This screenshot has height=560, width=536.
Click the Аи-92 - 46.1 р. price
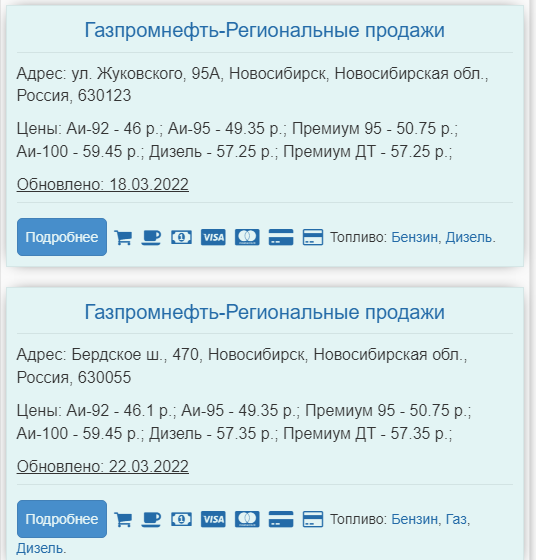click(x=120, y=410)
